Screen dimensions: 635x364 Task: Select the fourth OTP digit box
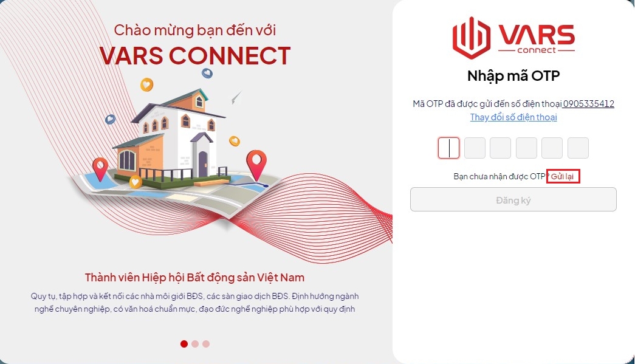point(526,148)
